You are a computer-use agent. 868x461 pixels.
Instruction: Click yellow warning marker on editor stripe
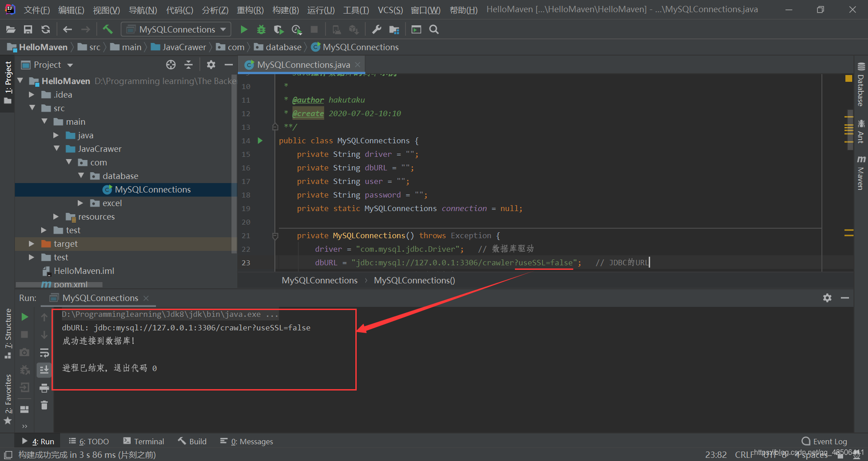[x=849, y=78]
